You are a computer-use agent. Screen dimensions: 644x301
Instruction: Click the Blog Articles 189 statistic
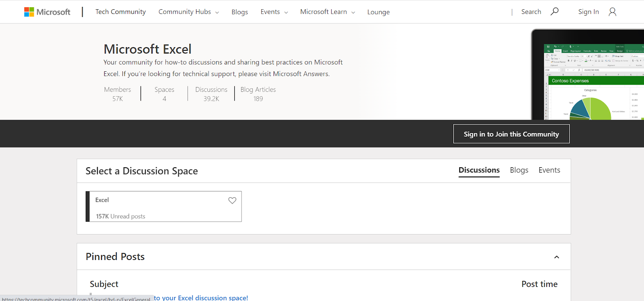point(258,94)
